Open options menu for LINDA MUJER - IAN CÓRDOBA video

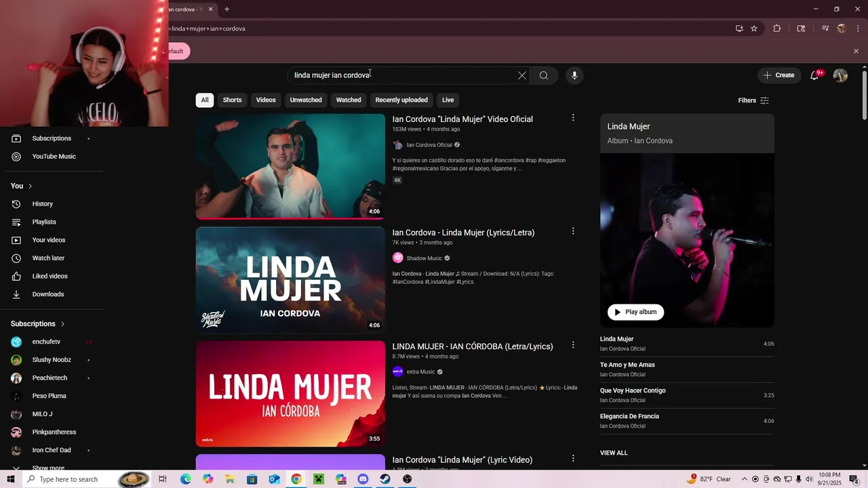point(573,345)
